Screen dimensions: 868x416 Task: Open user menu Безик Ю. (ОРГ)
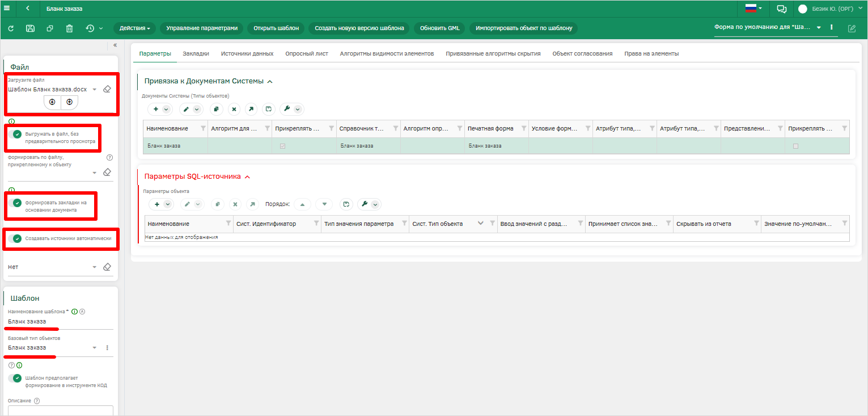(829, 9)
